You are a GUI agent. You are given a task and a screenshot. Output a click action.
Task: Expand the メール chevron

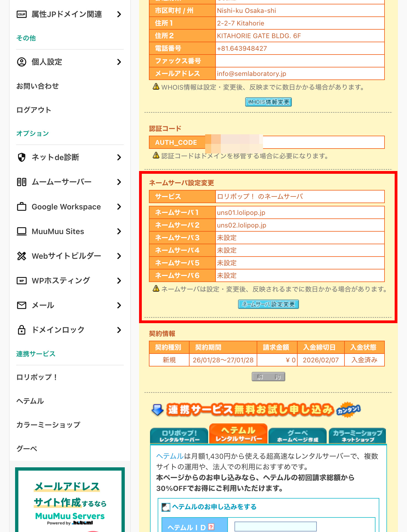[x=119, y=305]
